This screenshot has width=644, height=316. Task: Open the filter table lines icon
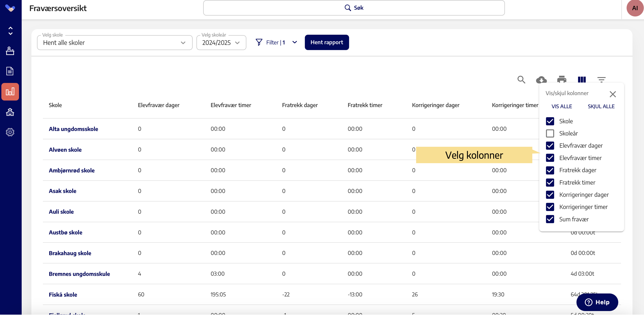click(601, 80)
